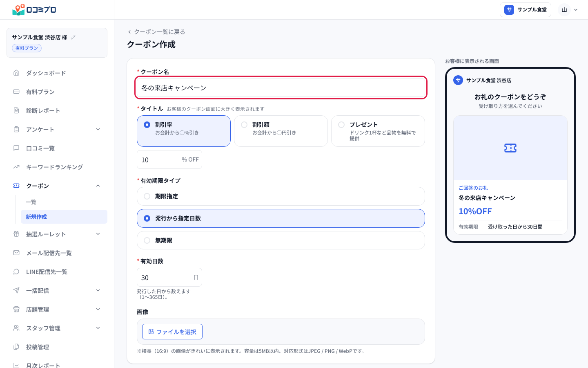Click the 口コミ一覧 speech bubble icon

(16, 148)
